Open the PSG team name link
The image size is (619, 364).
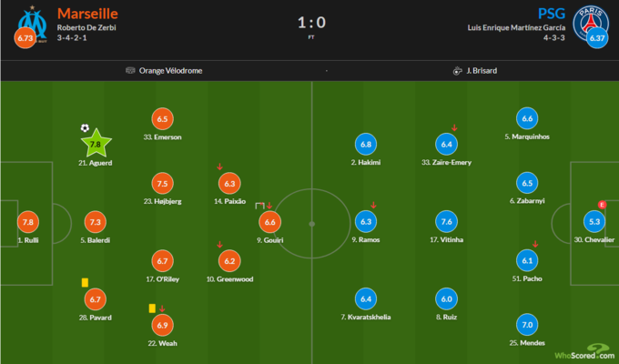click(550, 14)
